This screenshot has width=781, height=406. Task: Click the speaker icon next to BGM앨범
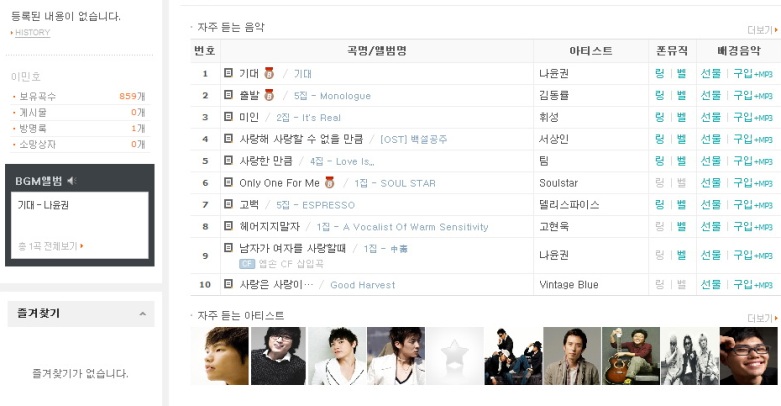pyautogui.click(x=71, y=181)
